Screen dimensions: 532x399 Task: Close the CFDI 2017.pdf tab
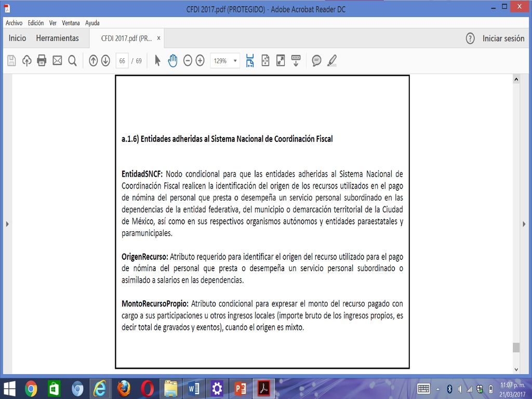[x=158, y=38]
